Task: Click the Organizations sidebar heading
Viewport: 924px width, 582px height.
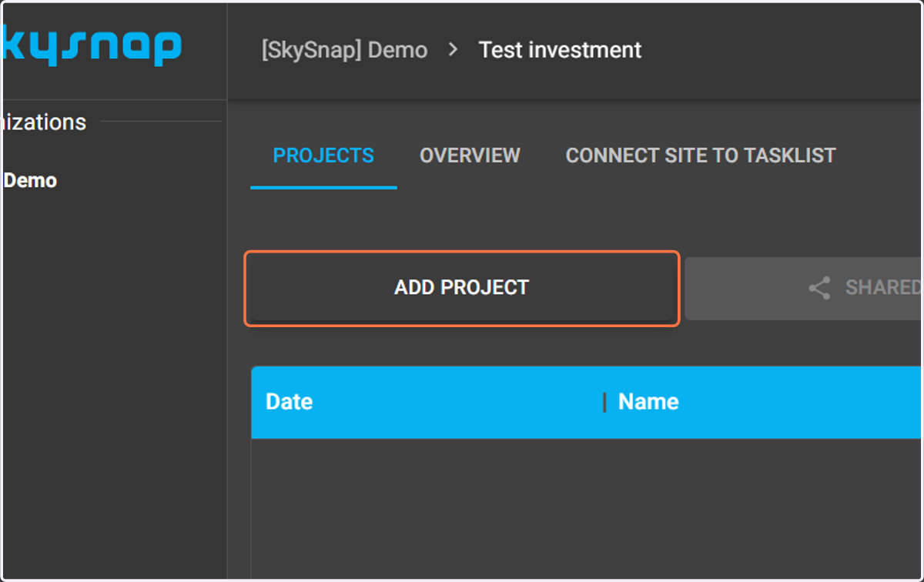Action: (x=44, y=122)
